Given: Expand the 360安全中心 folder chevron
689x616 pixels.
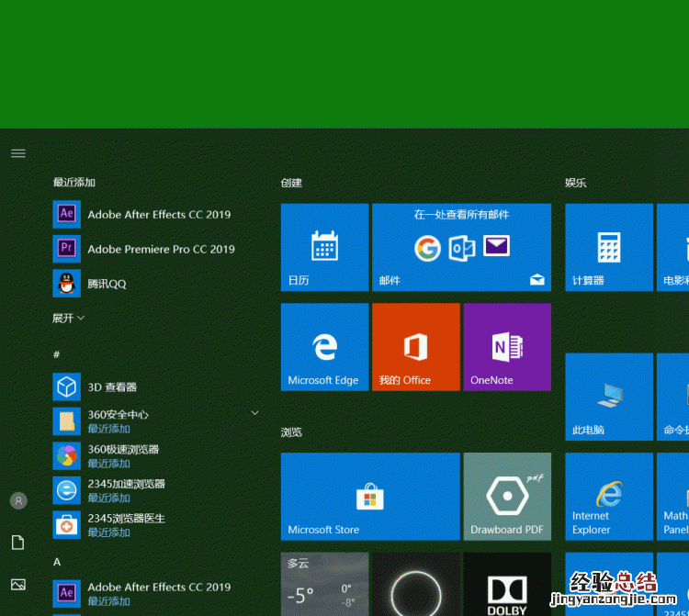Looking at the screenshot, I should pos(254,414).
